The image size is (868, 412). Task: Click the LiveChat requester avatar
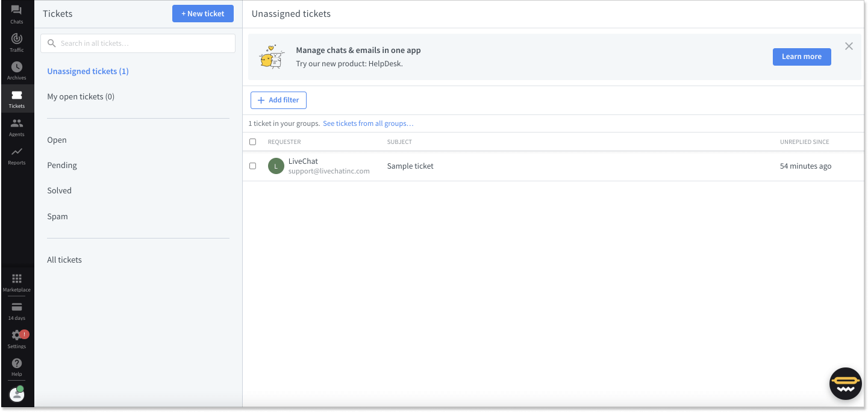(276, 166)
